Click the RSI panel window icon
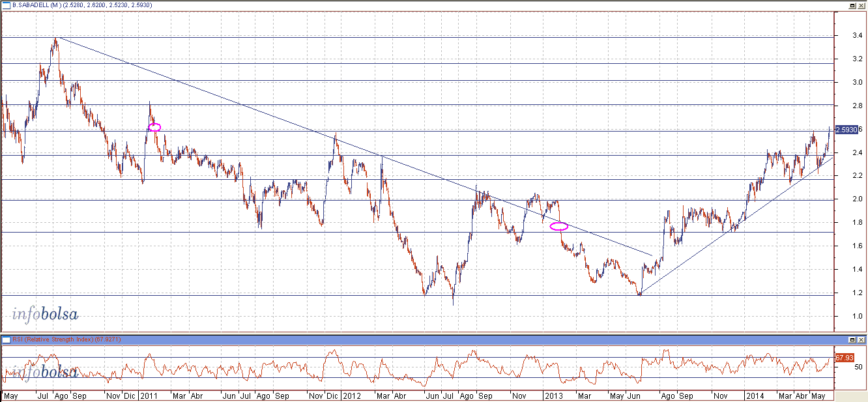This screenshot has height=402, width=868. [x=5, y=339]
